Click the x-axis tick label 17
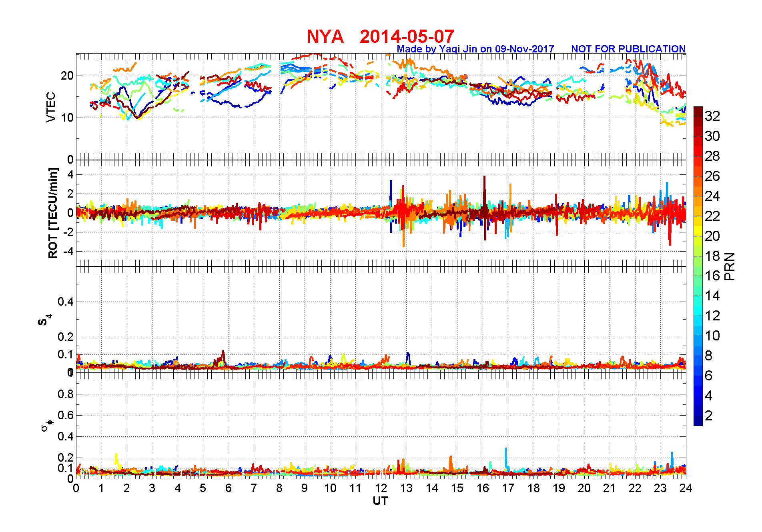The image size is (762, 532). click(508, 488)
